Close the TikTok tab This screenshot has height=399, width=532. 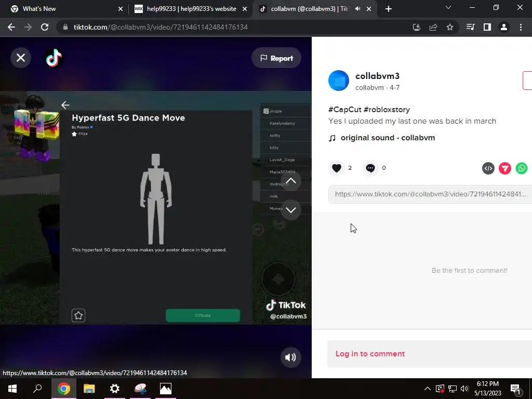click(369, 9)
